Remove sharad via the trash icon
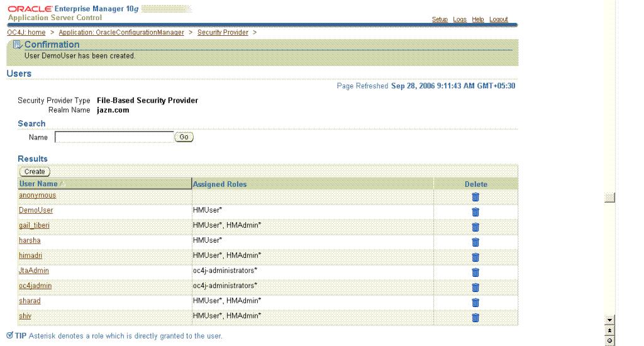 pyautogui.click(x=475, y=303)
